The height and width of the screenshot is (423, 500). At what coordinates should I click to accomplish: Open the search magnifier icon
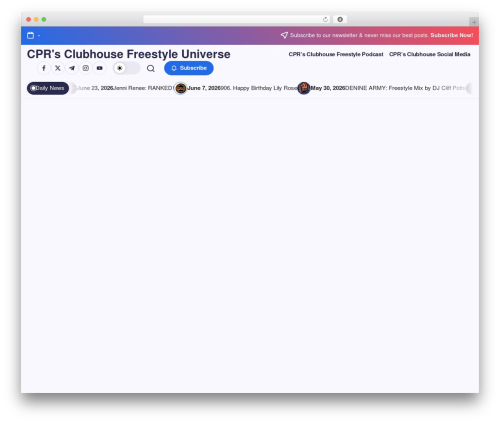point(151,68)
